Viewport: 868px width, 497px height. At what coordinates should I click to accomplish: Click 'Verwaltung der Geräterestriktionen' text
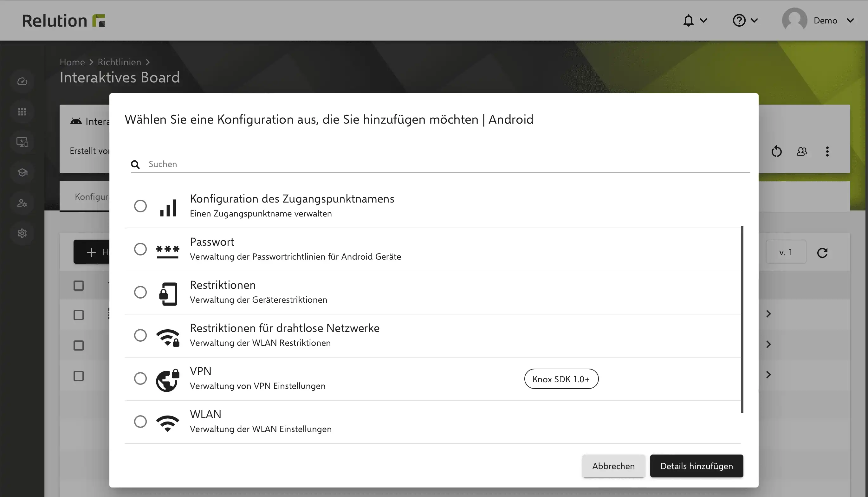click(x=258, y=300)
